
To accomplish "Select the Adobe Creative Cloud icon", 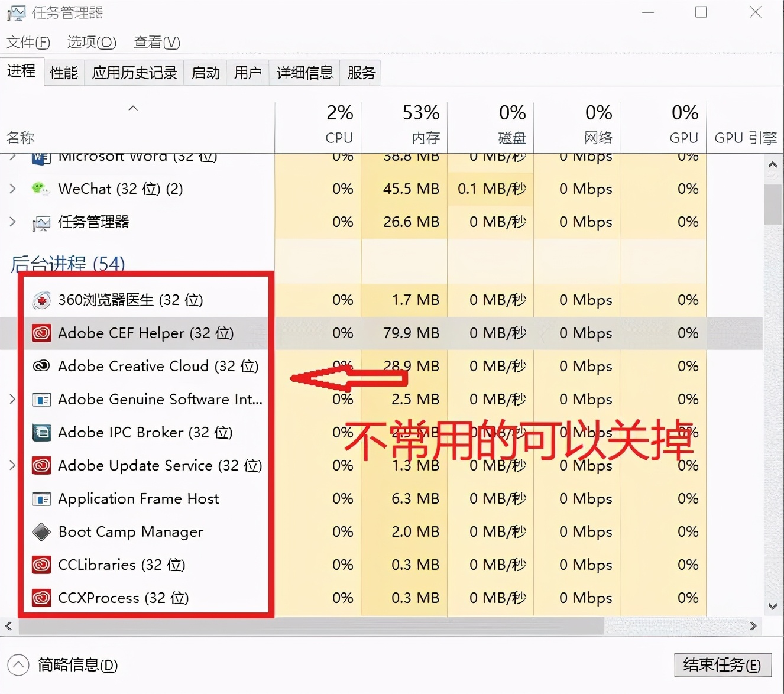I will pyautogui.click(x=41, y=366).
